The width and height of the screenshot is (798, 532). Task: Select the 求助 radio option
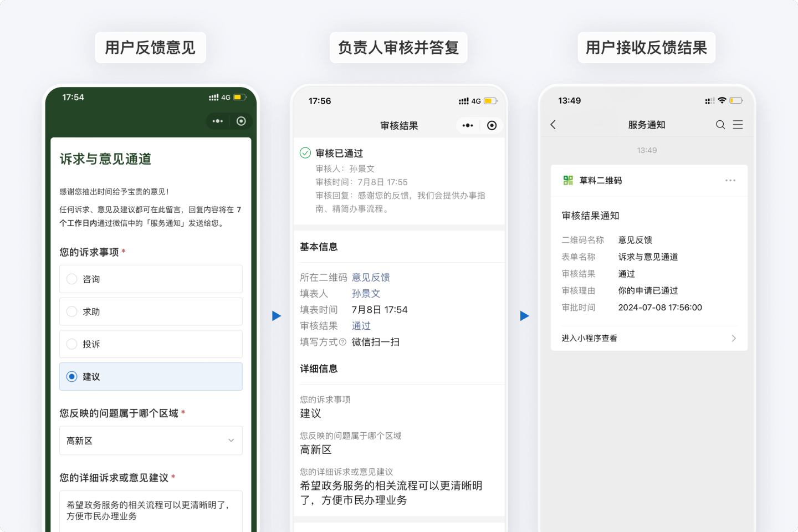(x=72, y=311)
